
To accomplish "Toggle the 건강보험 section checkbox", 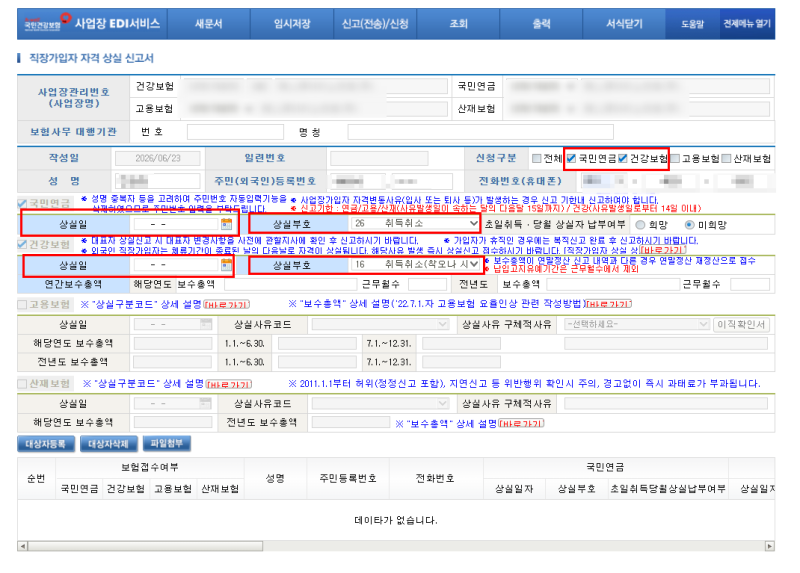I will pyautogui.click(x=22, y=244).
